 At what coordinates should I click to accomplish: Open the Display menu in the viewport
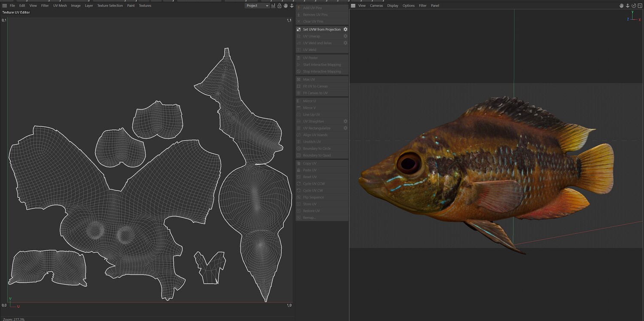(393, 6)
